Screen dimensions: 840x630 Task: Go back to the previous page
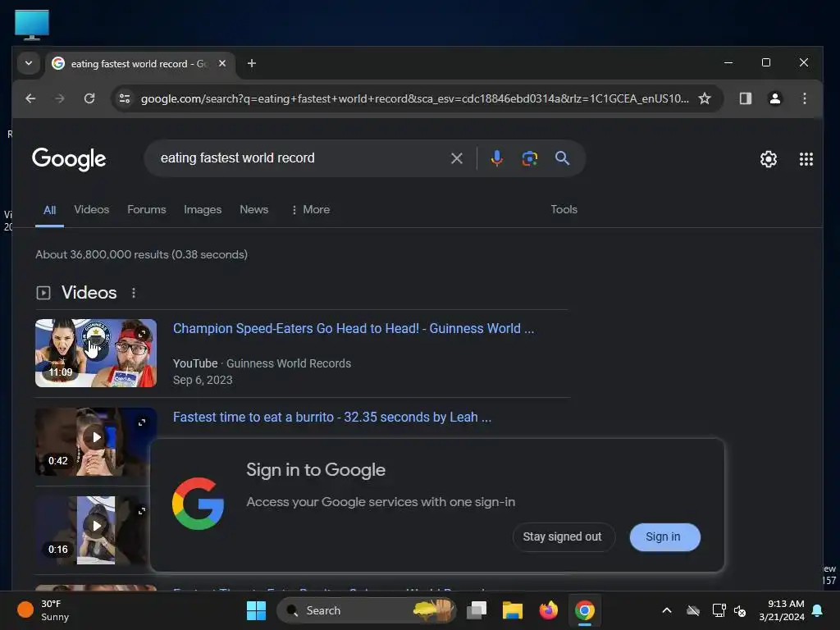point(30,98)
